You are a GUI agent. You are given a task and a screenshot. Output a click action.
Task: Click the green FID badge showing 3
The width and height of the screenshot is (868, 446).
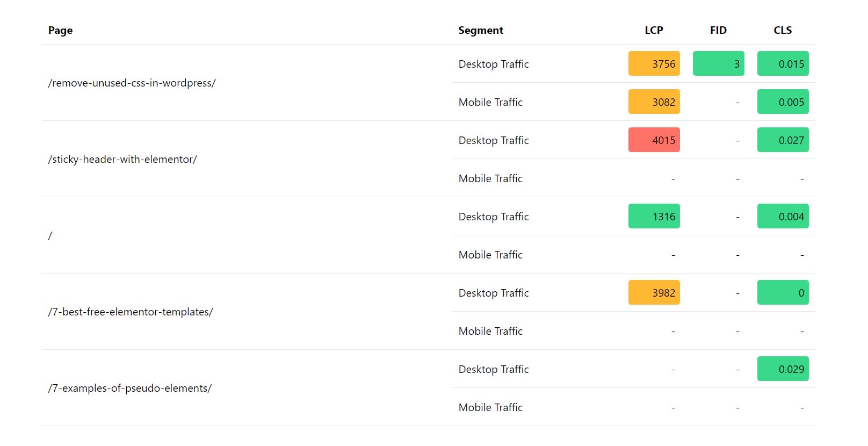719,63
